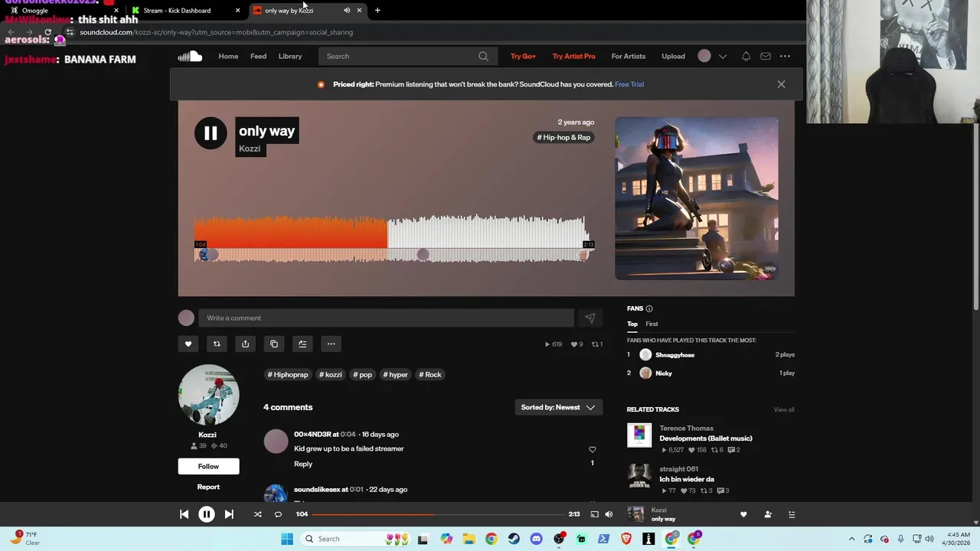The width and height of the screenshot is (980, 551).
Task: Follow artist icon in bottom player bar
Action: click(768, 514)
